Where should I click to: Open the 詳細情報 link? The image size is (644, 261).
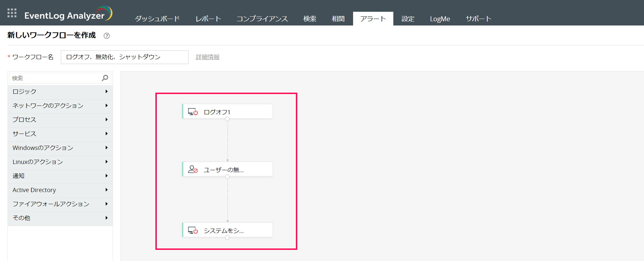[x=207, y=57]
